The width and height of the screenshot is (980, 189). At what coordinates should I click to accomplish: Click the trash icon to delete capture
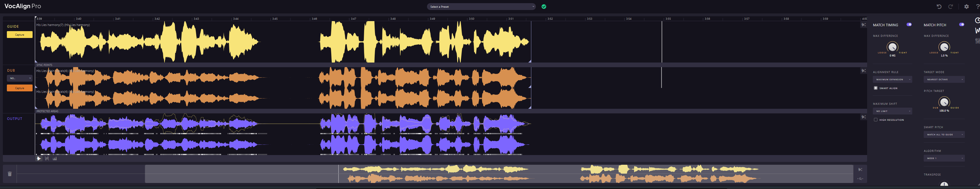tap(10, 174)
